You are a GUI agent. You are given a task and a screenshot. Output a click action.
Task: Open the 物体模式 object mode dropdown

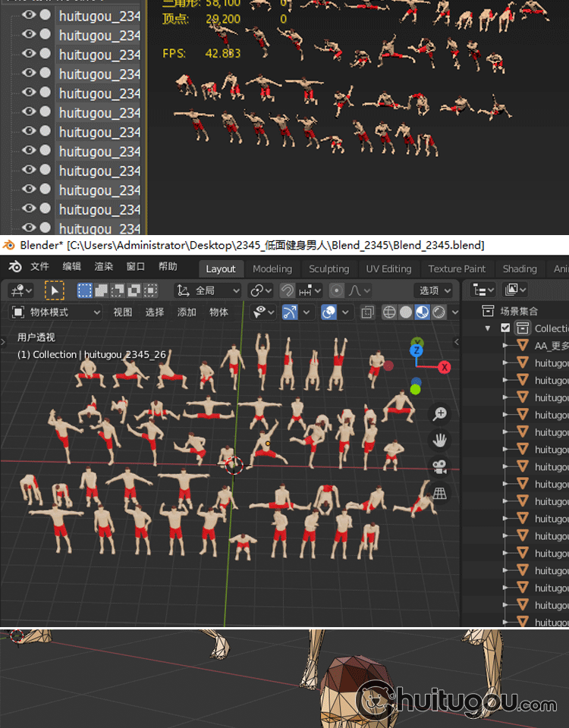click(x=55, y=312)
